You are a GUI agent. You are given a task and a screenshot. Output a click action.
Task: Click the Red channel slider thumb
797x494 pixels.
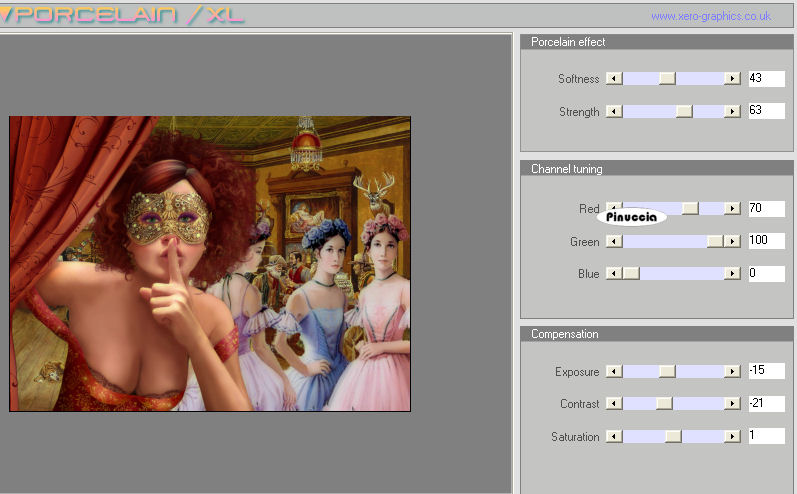(690, 208)
